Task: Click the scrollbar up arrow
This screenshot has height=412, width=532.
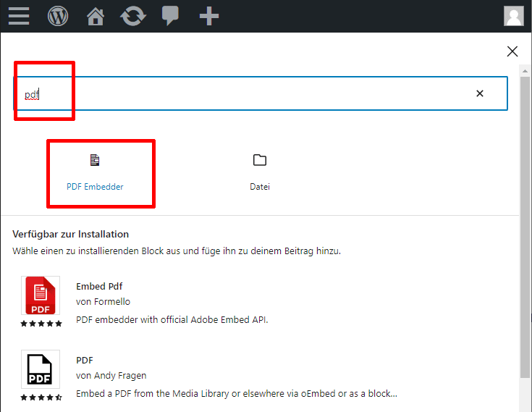Action: pos(525,71)
